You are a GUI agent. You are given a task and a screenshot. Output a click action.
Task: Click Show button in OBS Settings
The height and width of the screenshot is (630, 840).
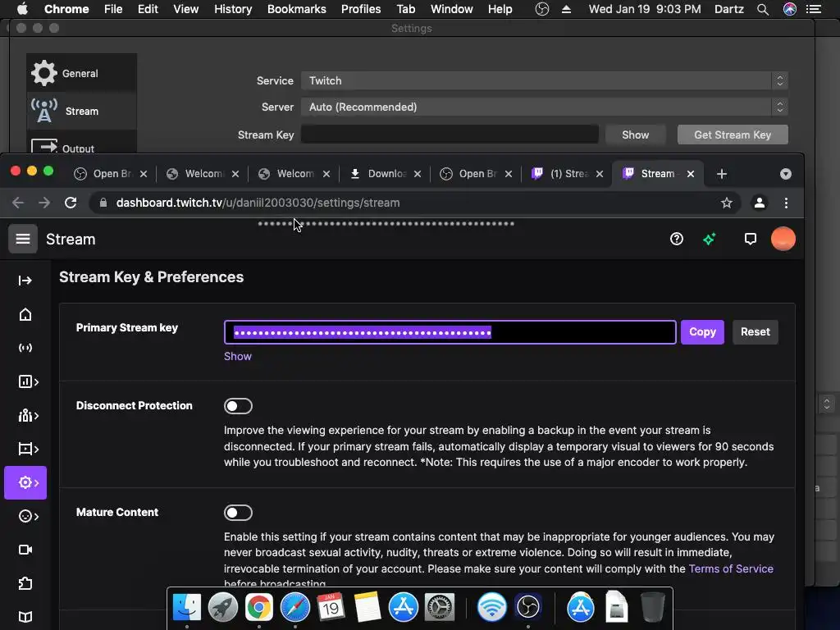[x=636, y=135]
